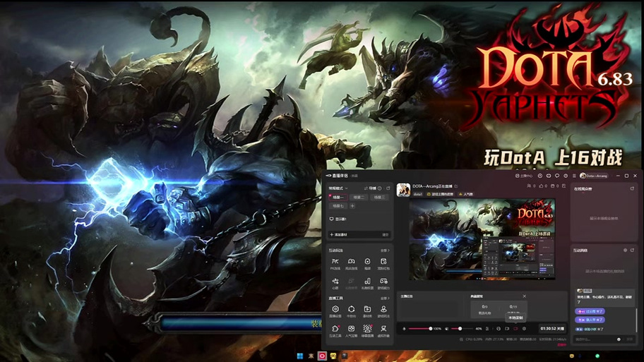Viewport: 644px width, 362px height.
Task: Open the 福袋 lucky bag tool
Action: 368,264
